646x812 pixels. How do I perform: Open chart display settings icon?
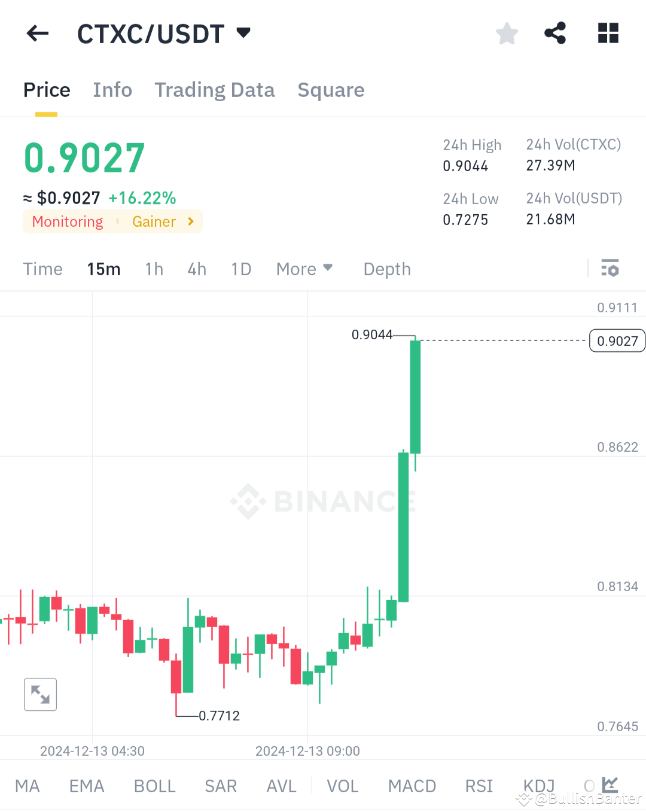[610, 268]
